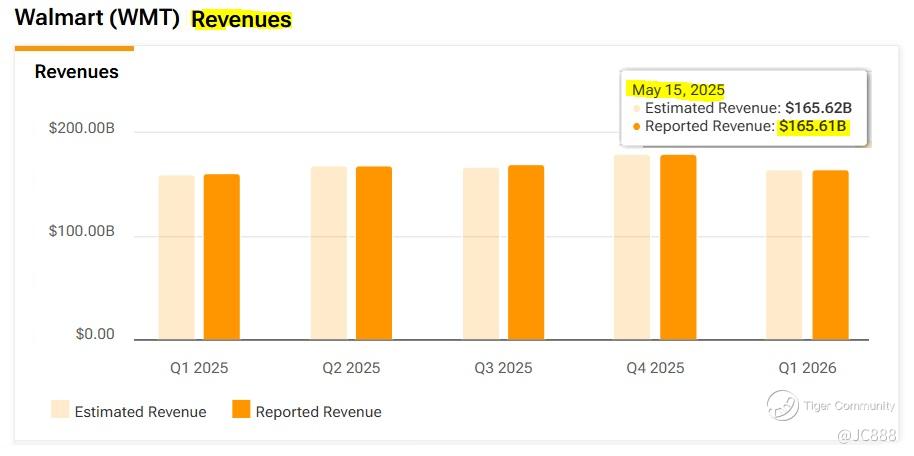The width and height of the screenshot is (914, 456).
Task: Click the $0.00 y-axis label
Action: click(x=95, y=334)
